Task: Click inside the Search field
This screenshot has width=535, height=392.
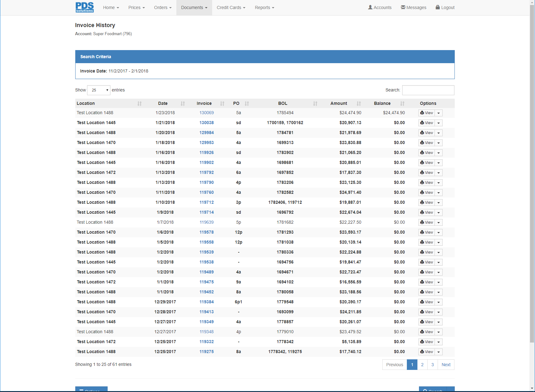Action: click(428, 90)
